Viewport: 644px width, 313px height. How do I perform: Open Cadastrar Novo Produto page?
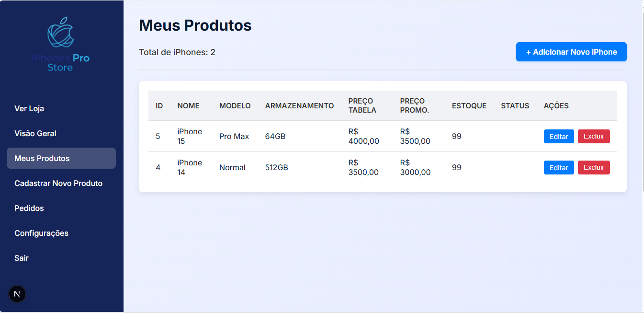58,183
